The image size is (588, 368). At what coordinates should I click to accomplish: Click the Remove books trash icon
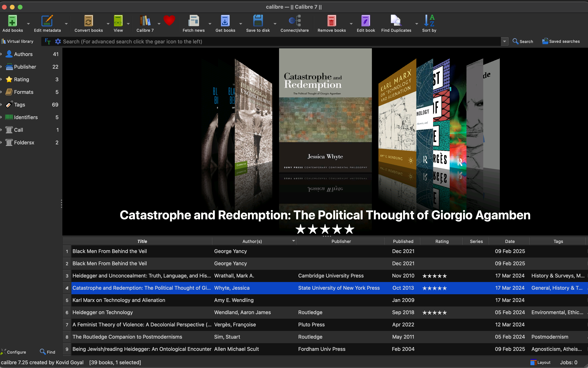pos(331,21)
